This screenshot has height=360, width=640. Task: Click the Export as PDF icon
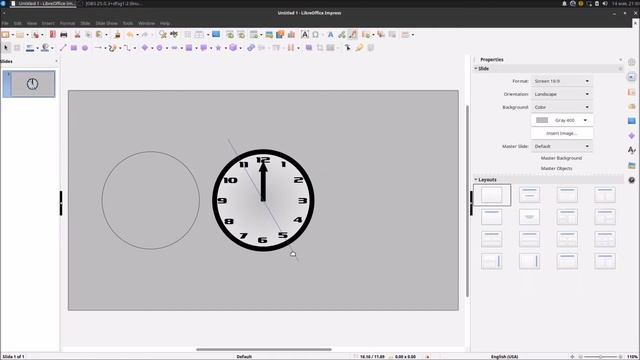[53, 35]
